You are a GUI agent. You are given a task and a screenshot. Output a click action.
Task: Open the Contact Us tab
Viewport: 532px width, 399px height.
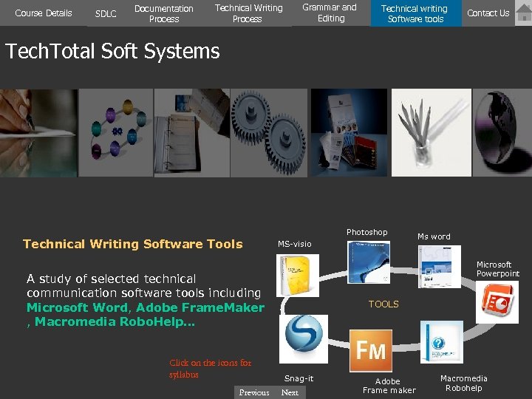coord(488,13)
